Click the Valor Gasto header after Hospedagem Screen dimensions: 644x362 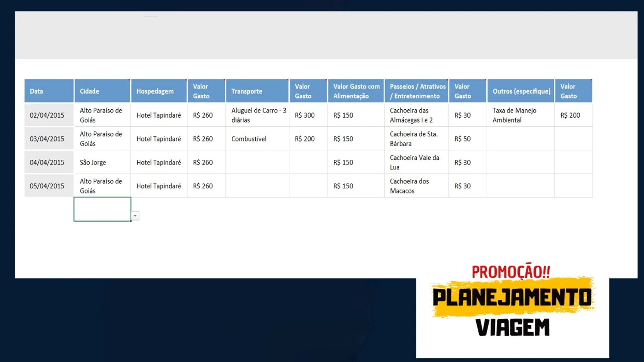[207, 91]
